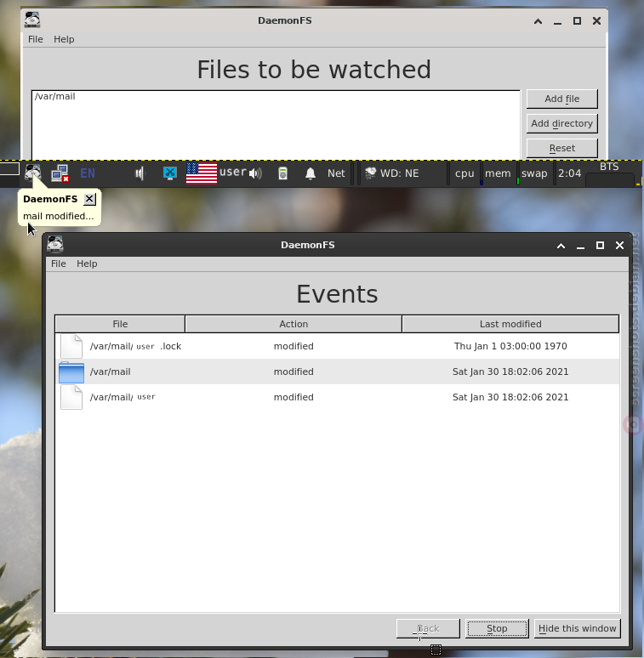644x658 pixels.
Task: Click the 2:04 clock in the panel
Action: pos(569,173)
